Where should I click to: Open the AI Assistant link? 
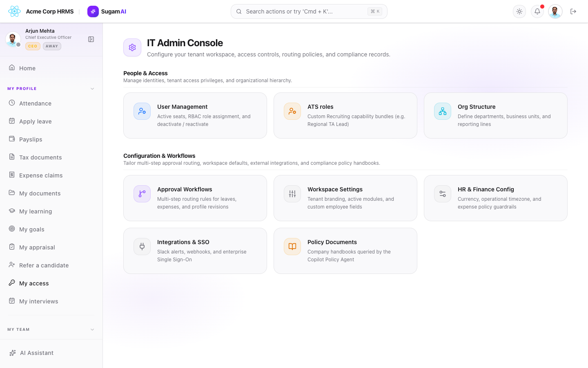point(51,353)
